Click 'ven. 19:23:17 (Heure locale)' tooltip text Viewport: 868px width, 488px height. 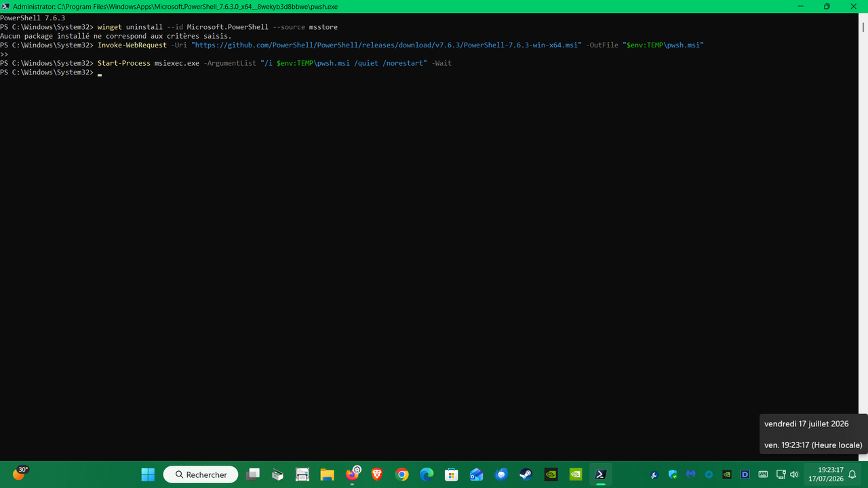pos(813,445)
